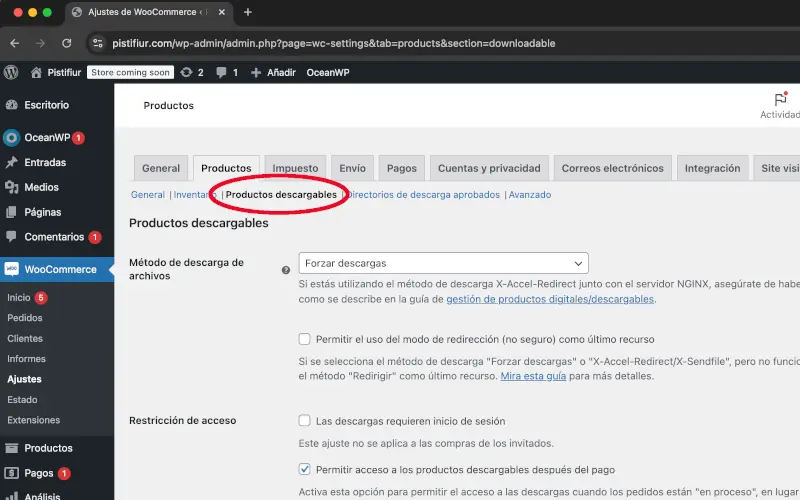Image resolution: width=800 pixels, height=500 pixels.
Task: Click help tooltip icon beside download method
Action: click(286, 270)
